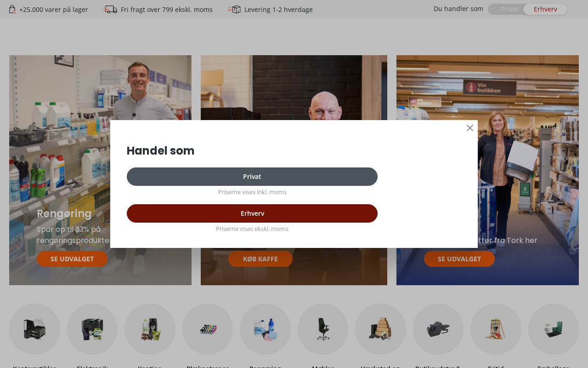
Task: Switch header toggle to Privat
Action: point(509,9)
